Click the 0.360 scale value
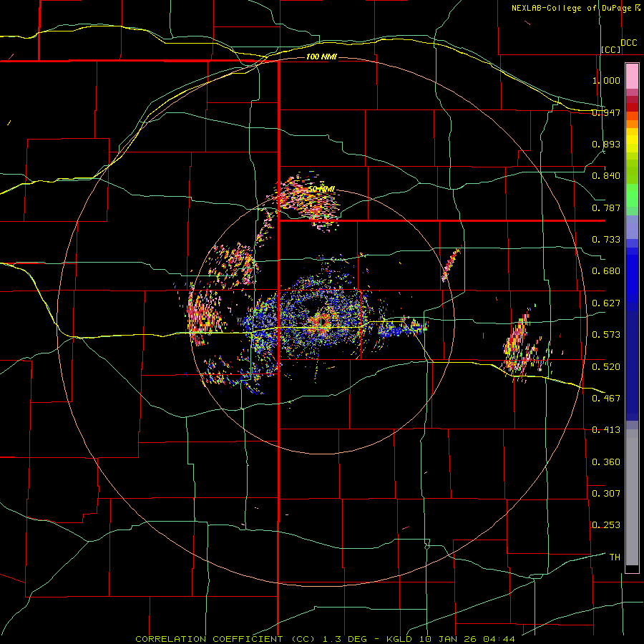644x644 pixels. 606,462
